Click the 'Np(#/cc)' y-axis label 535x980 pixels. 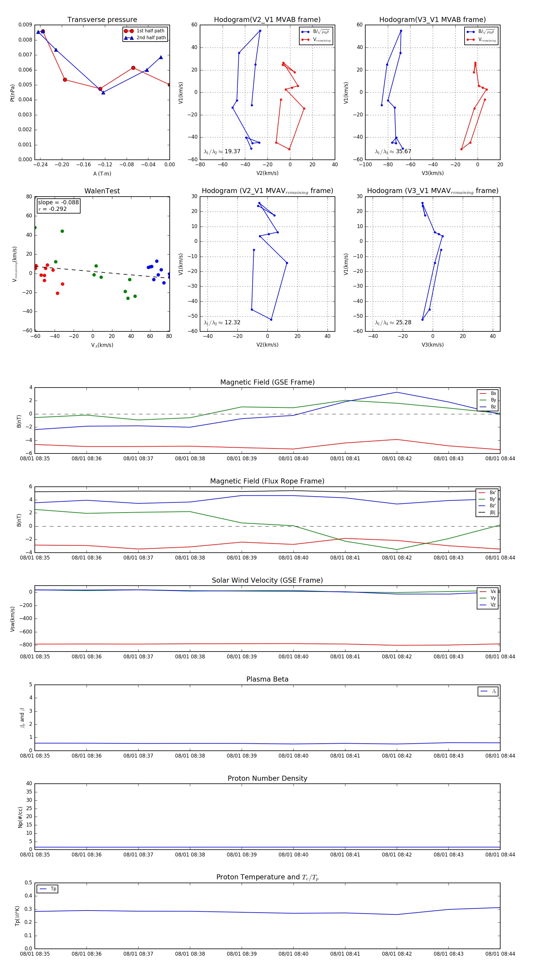coord(21,817)
